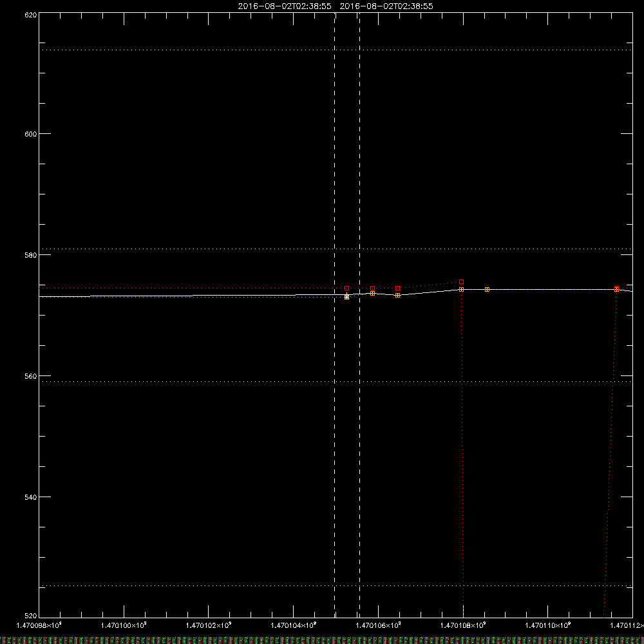The width and height of the screenshot is (644, 644).
Task: Click x-axis label 1.470098×10⁹
Action: point(39,625)
